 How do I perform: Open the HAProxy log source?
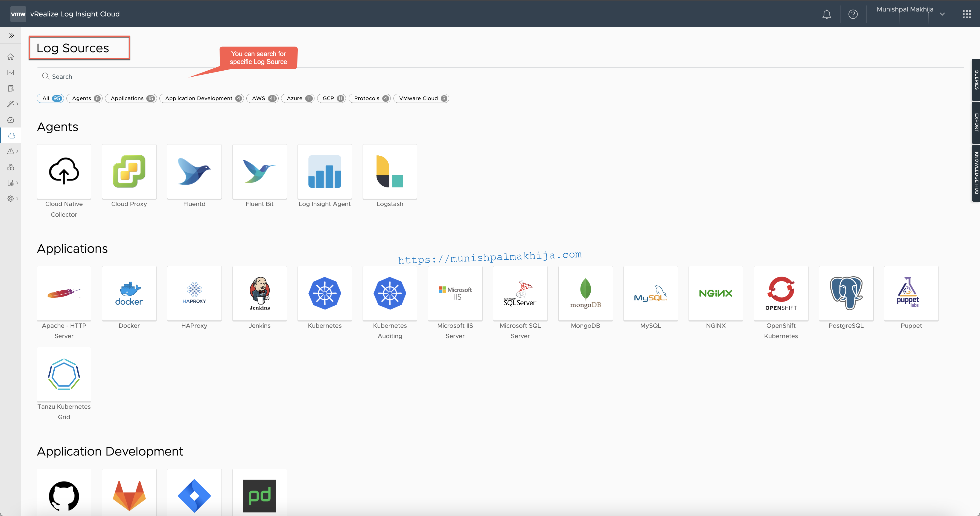tap(194, 293)
